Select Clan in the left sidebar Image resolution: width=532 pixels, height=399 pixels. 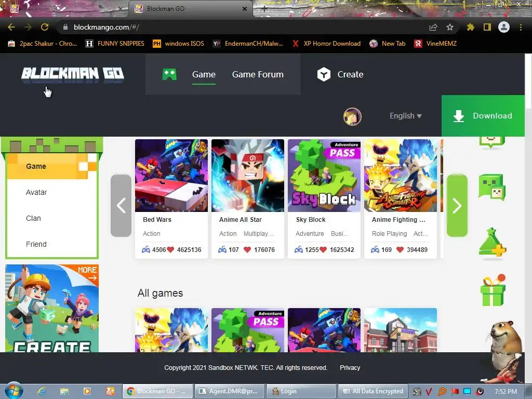33,218
